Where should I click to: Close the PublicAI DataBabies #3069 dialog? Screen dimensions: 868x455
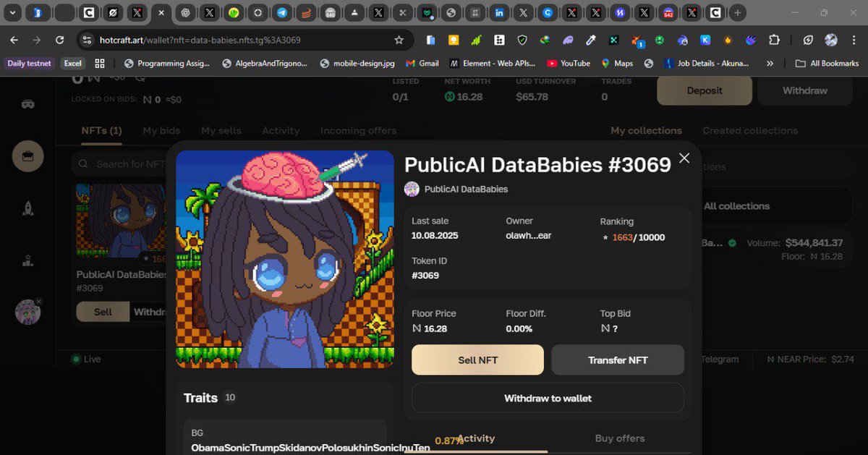coord(684,158)
